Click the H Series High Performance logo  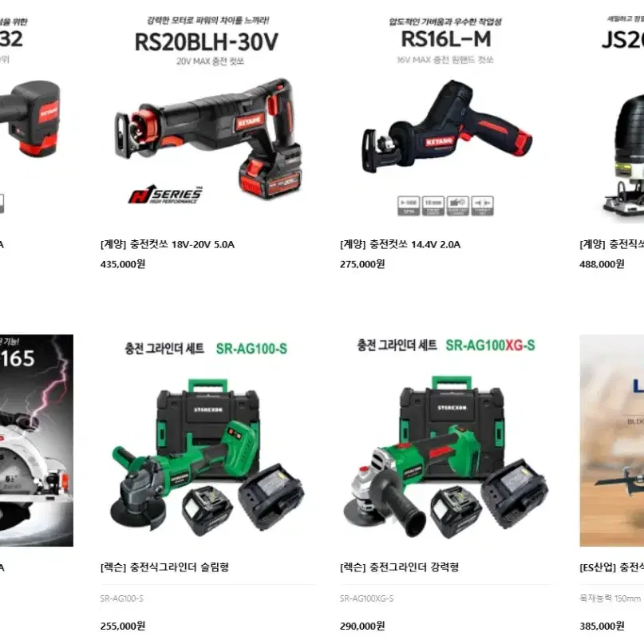165,194
